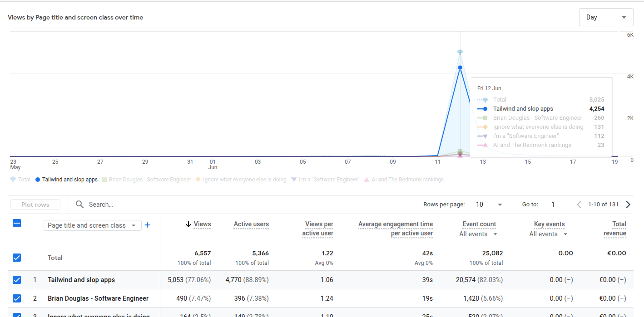Sort by Key events column
644x317 pixels.
(550, 224)
